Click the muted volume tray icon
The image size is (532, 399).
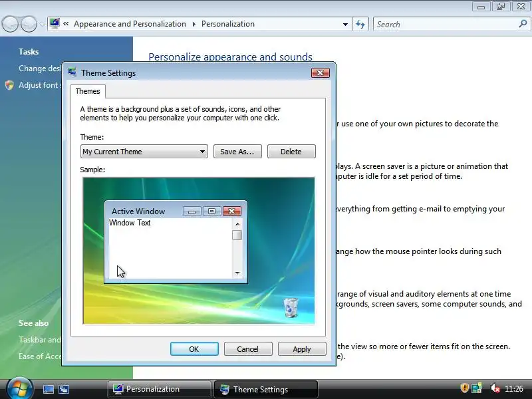click(495, 388)
